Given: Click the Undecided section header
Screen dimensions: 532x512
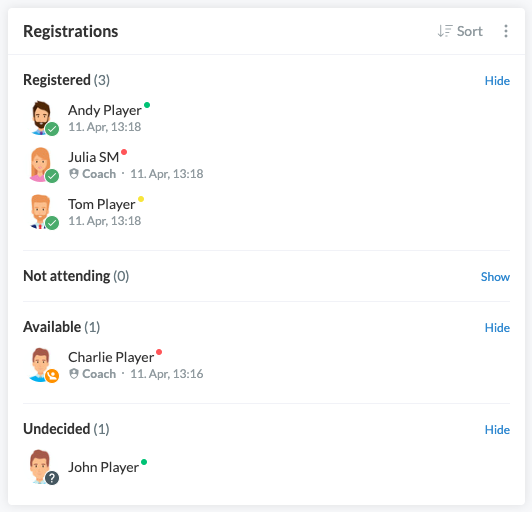Looking at the screenshot, I should pos(66,429).
